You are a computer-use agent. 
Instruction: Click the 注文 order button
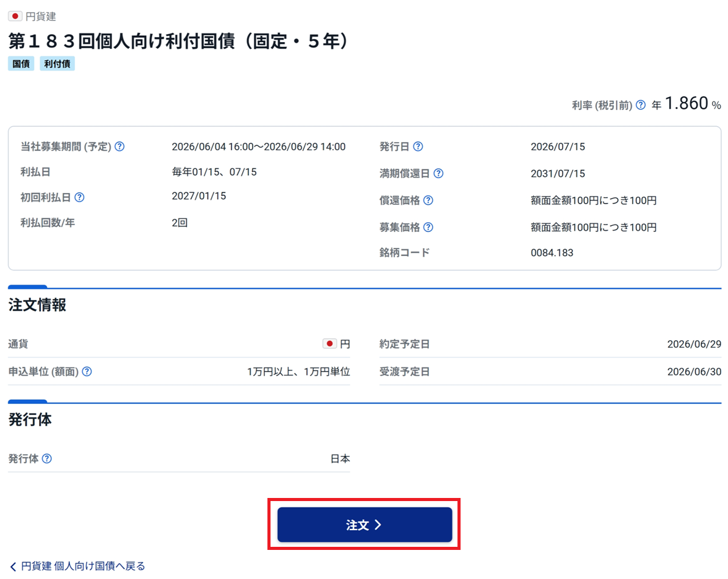(365, 525)
